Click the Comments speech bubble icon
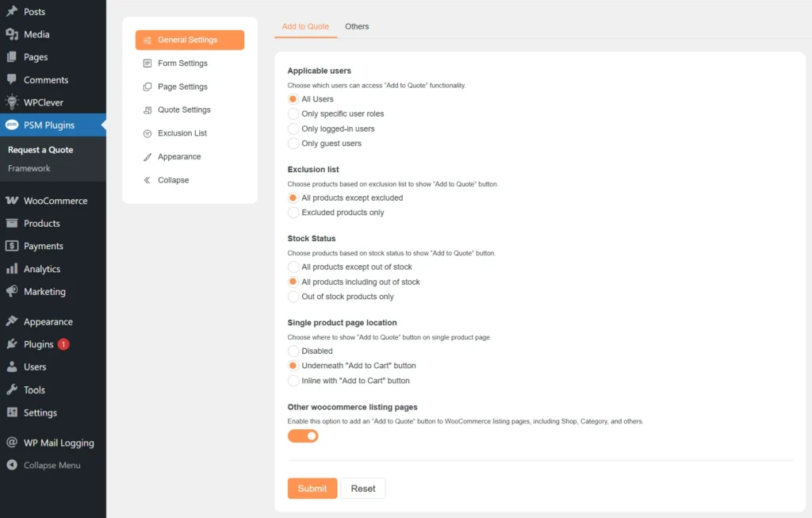Screen dimensions: 812x518 (11, 79)
